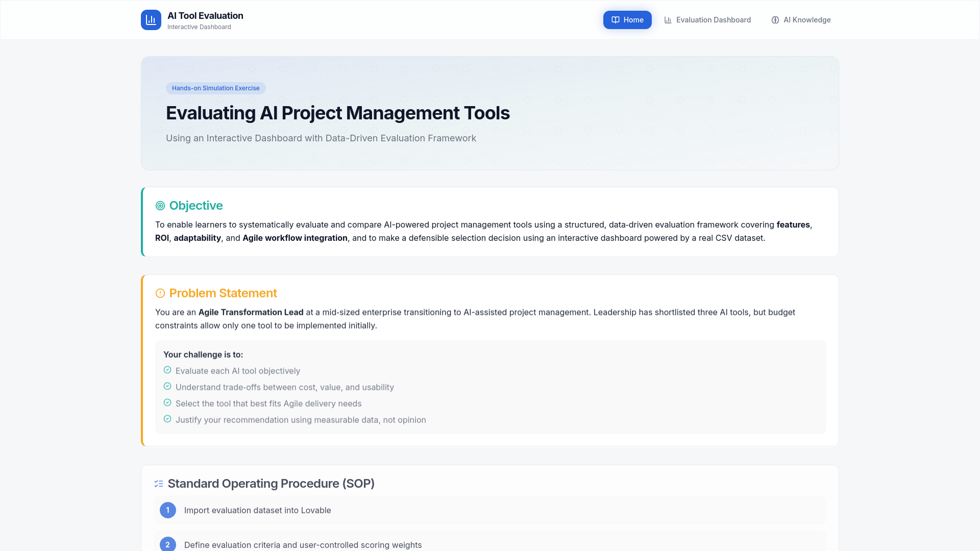980x551 pixels.
Task: Click 'Justify your recommendation using measurable data' text
Action: coord(301,420)
